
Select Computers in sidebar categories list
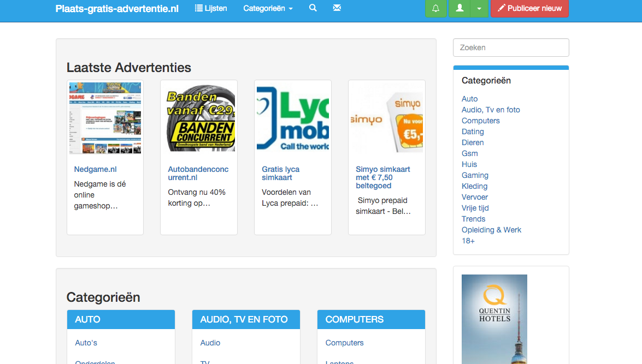pyautogui.click(x=481, y=121)
